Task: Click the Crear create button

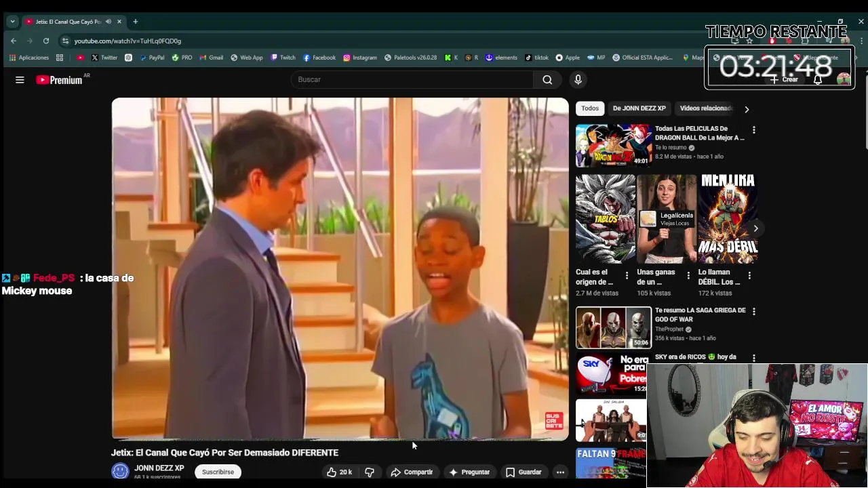Action: point(785,79)
